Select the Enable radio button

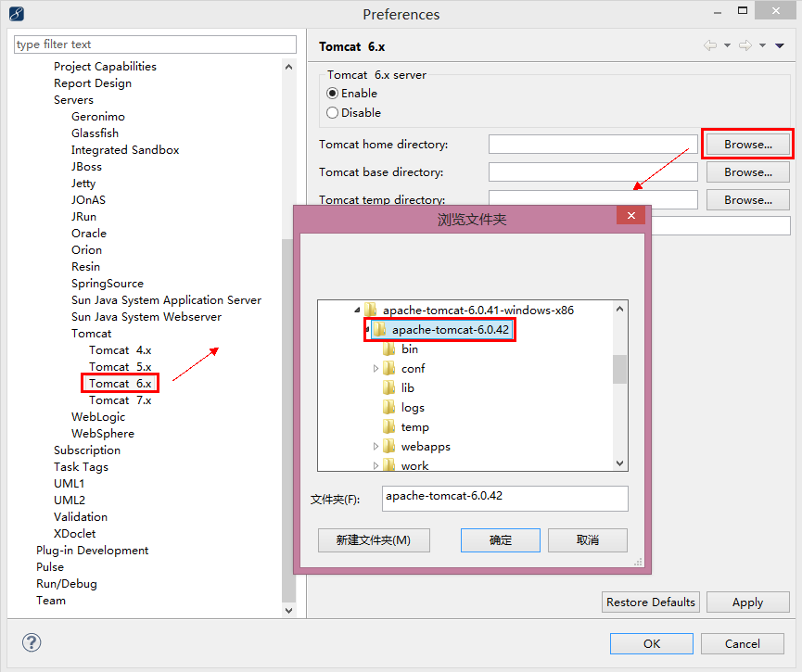coord(333,94)
